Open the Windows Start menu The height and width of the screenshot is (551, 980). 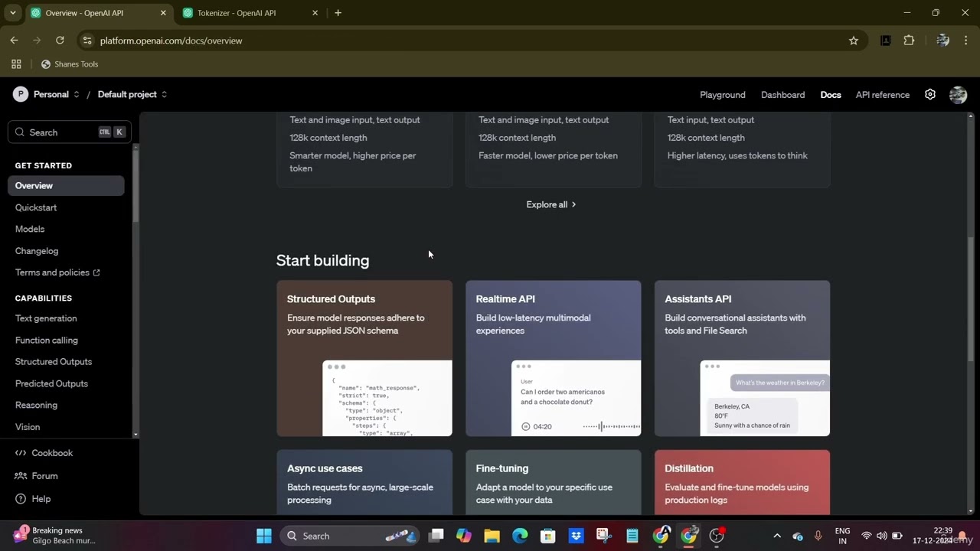click(x=264, y=536)
